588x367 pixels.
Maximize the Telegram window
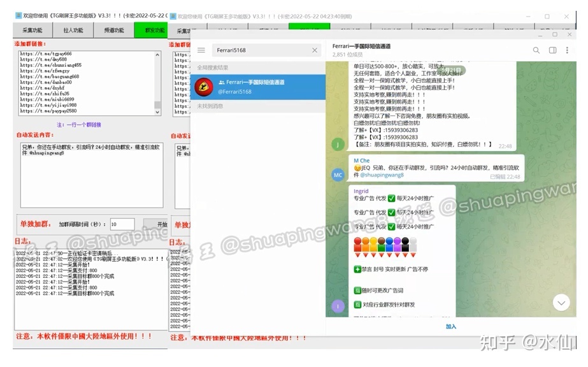coord(555,34)
